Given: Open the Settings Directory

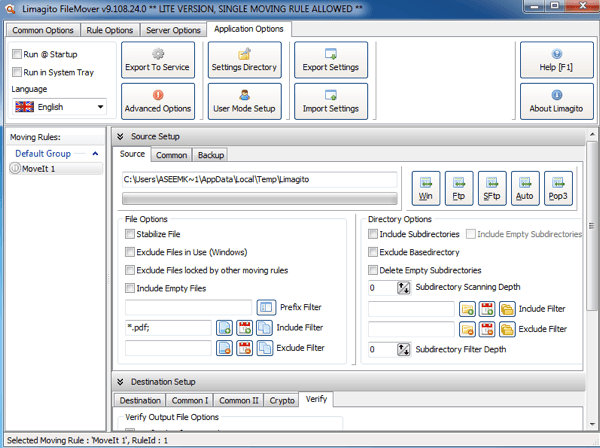Looking at the screenshot, I should pos(245,60).
